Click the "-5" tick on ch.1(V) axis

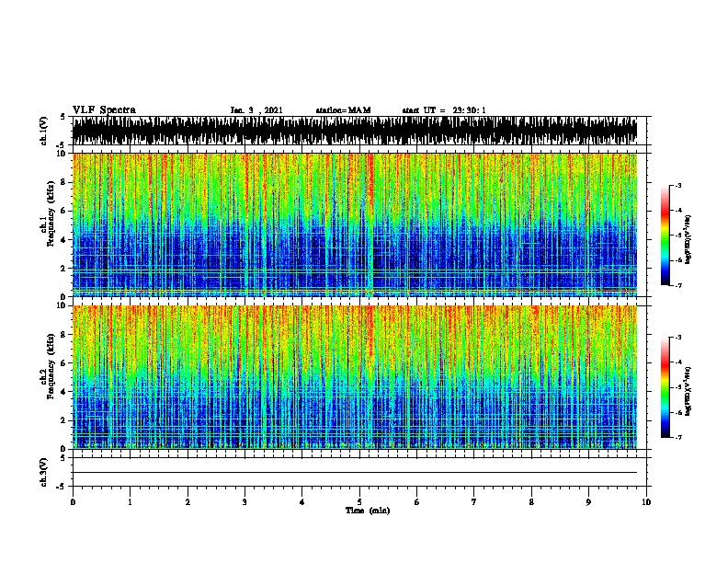click(62, 145)
